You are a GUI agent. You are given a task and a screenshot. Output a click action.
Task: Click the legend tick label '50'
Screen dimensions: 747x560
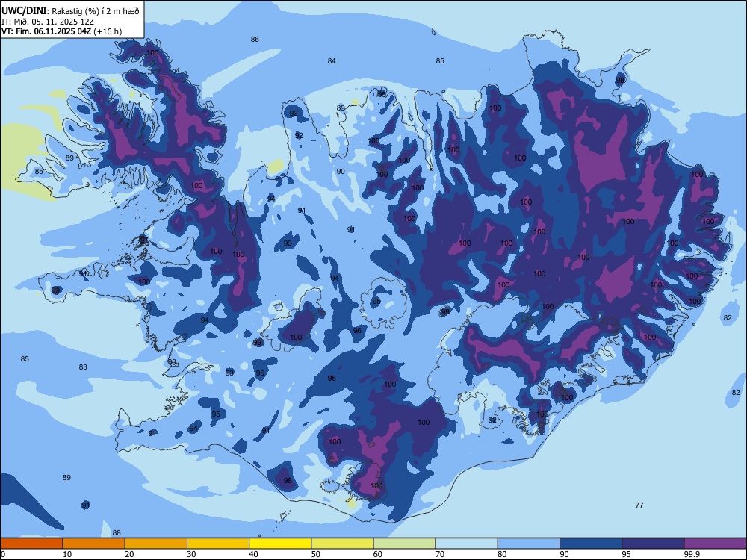(316, 554)
